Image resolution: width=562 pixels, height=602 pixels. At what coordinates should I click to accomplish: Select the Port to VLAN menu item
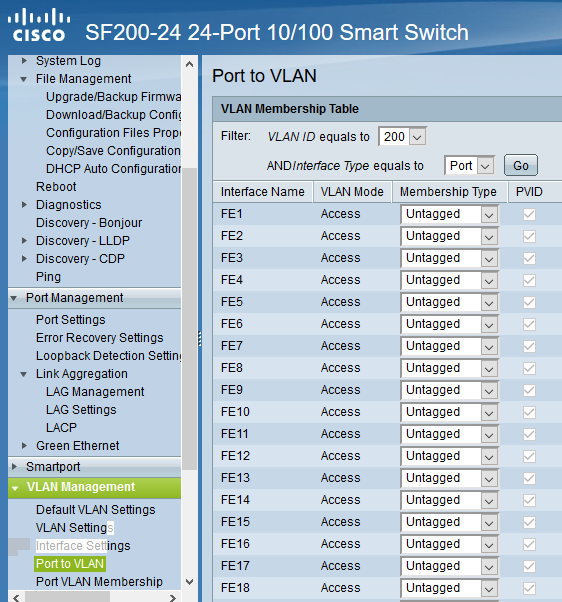(x=70, y=564)
